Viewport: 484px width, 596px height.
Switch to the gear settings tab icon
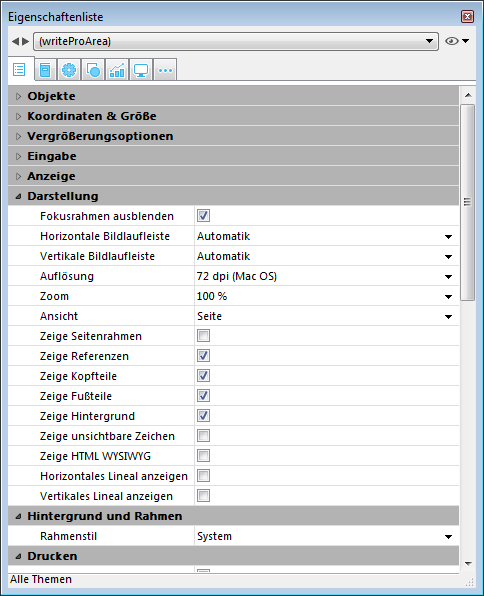click(x=69, y=70)
